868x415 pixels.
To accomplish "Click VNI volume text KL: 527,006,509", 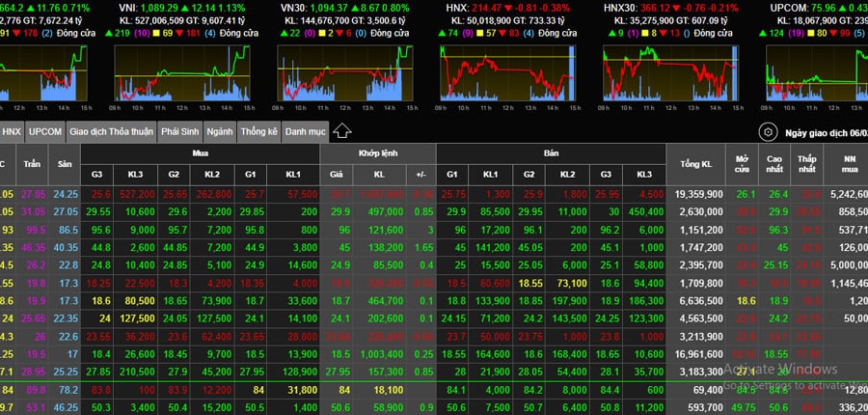I will tap(155, 20).
